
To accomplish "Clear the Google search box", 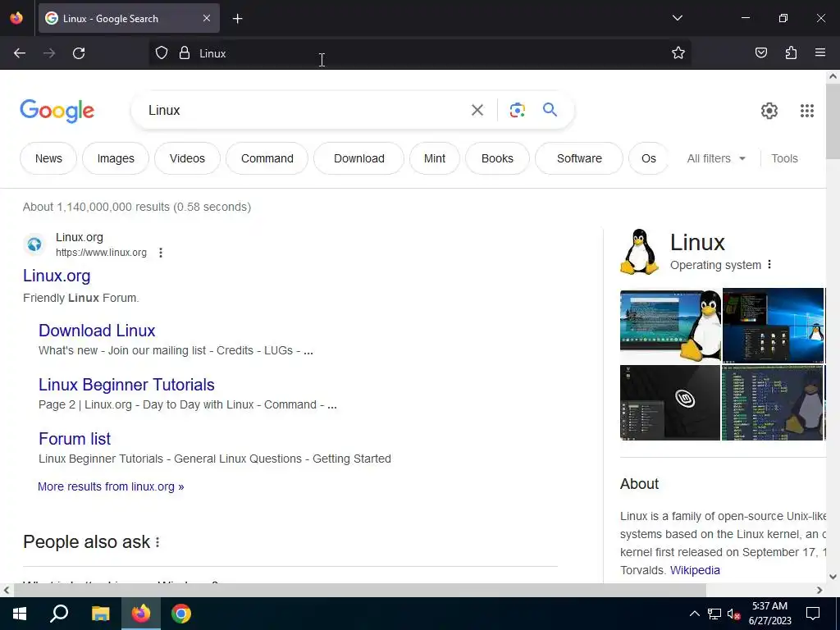I will (x=477, y=110).
